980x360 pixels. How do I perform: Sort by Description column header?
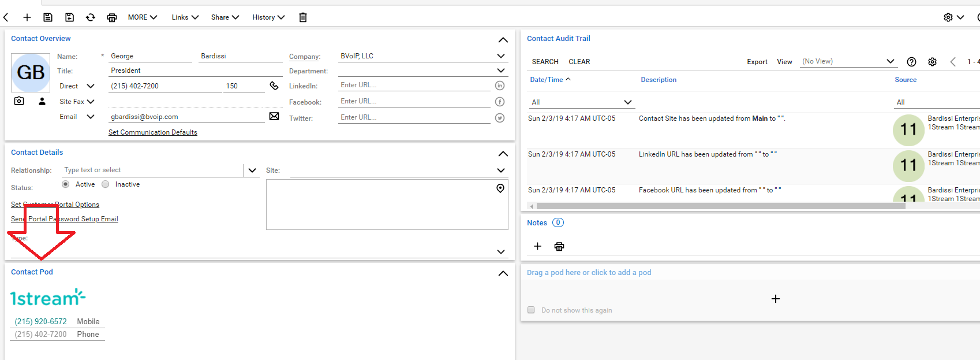(x=659, y=80)
